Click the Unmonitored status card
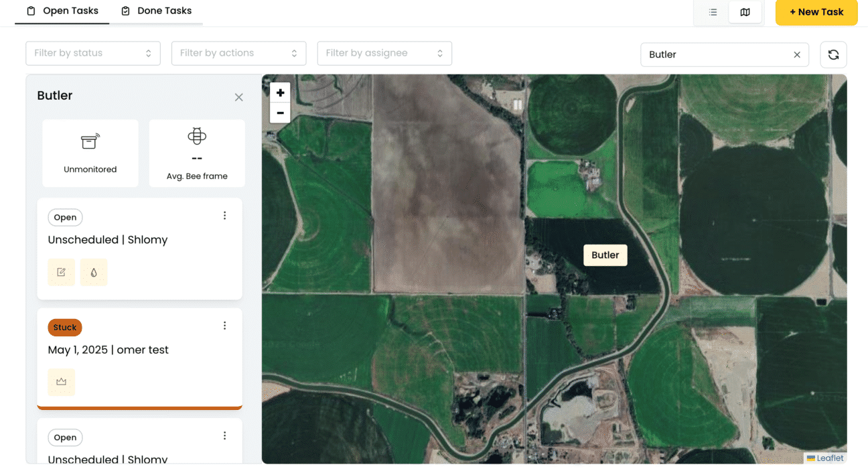This screenshot has width=868, height=469. tap(90, 153)
